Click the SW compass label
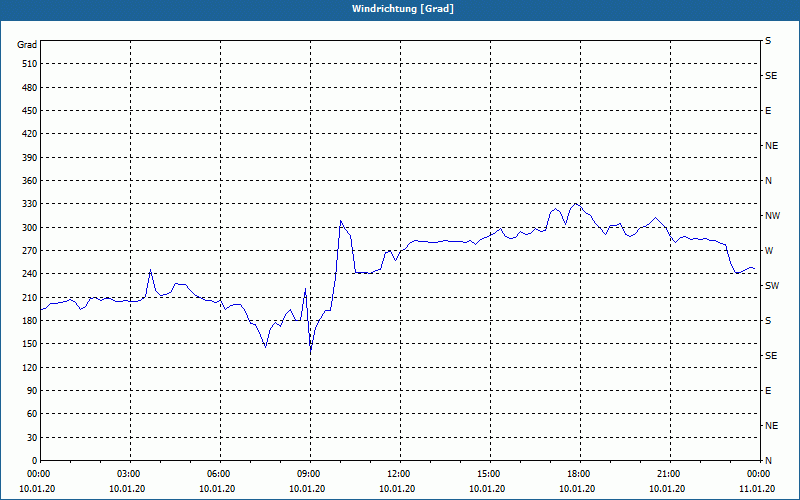Image resolution: width=800 pixels, height=500 pixels. tap(772, 286)
